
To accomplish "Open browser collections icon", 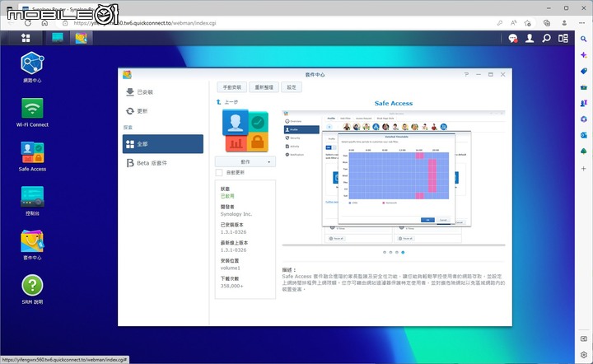I will [547, 23].
